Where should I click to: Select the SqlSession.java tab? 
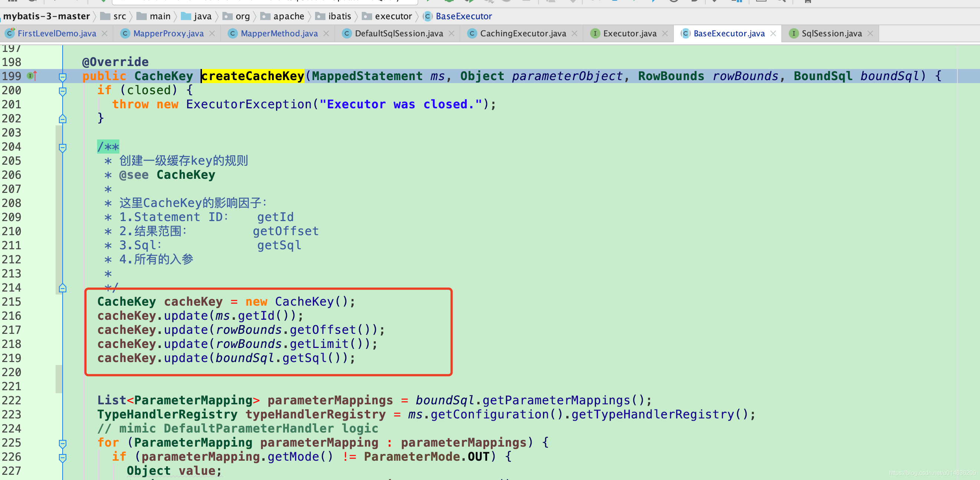832,33
